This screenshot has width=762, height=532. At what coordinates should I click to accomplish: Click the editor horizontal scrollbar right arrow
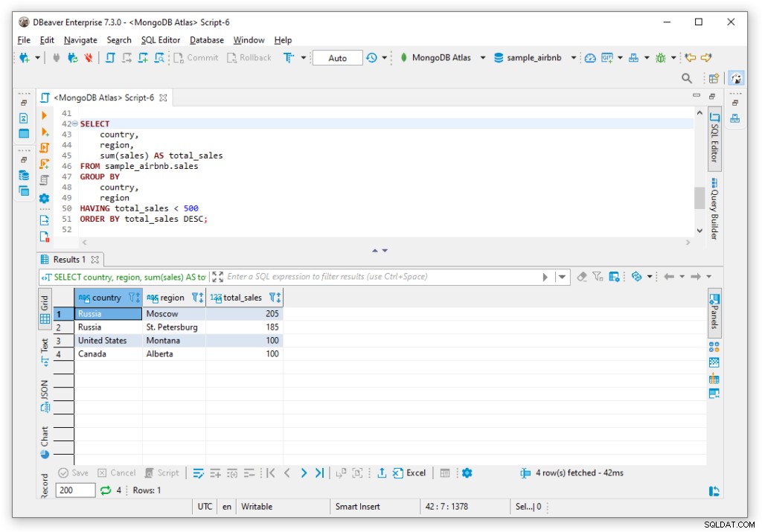point(688,242)
